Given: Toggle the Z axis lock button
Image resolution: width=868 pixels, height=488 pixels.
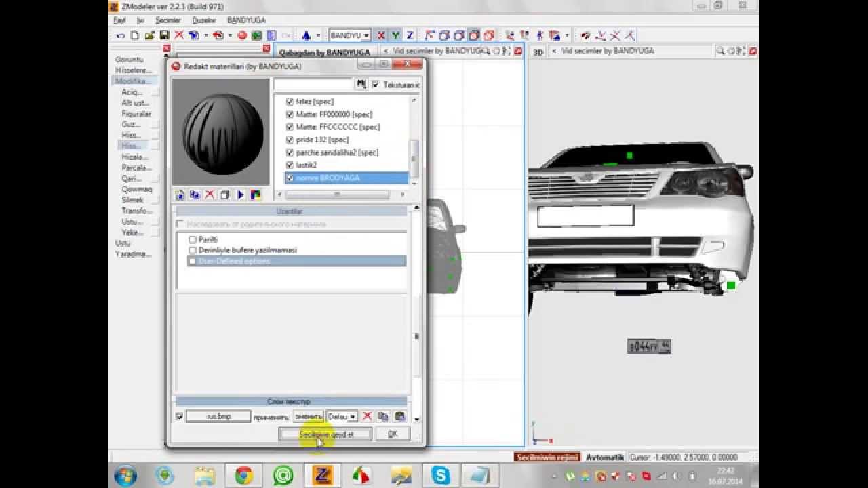Looking at the screenshot, I should coord(410,35).
